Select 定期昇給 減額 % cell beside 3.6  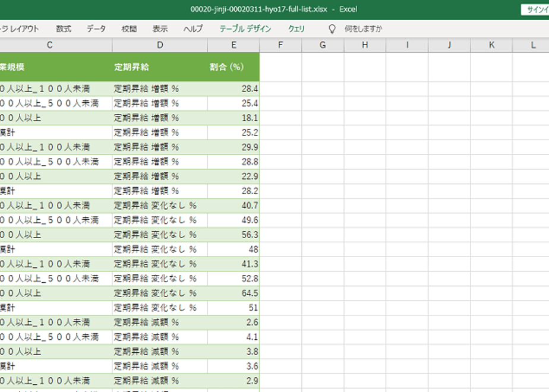pos(160,366)
